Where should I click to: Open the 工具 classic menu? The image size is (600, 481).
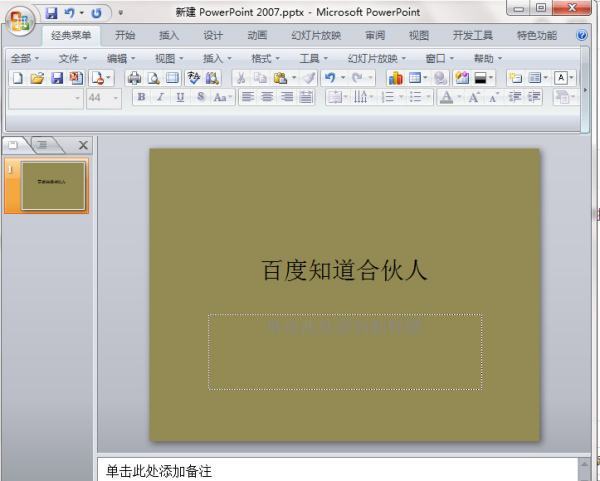click(x=313, y=59)
